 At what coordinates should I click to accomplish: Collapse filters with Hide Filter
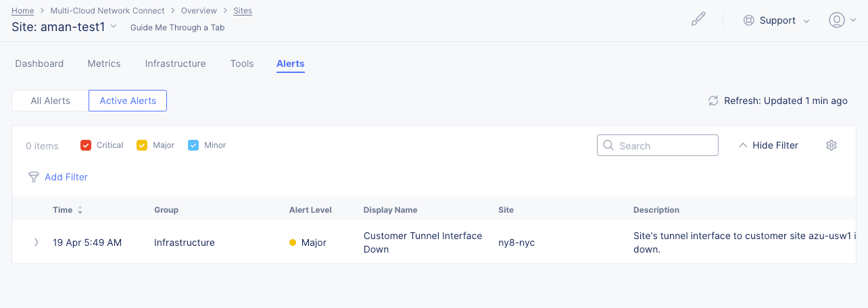(768, 145)
